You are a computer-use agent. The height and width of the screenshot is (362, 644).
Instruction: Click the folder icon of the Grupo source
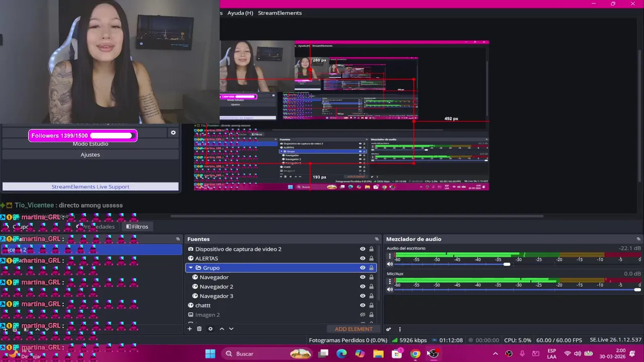pos(198,268)
